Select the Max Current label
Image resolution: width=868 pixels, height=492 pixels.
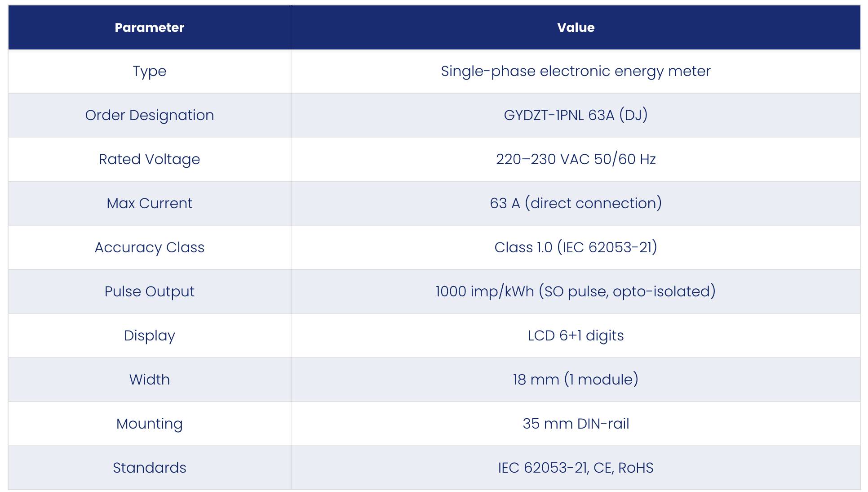click(150, 203)
